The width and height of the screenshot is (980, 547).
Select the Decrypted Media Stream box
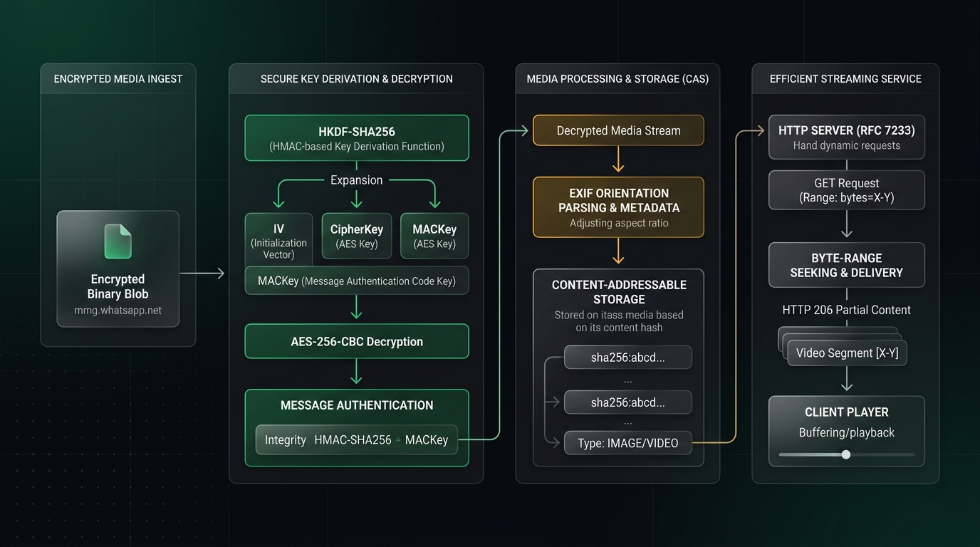618,130
